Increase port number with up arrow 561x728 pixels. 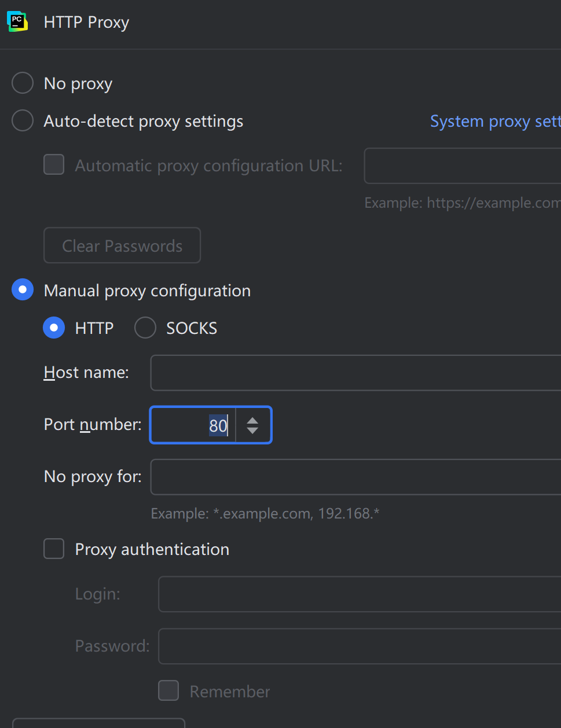pyautogui.click(x=252, y=420)
